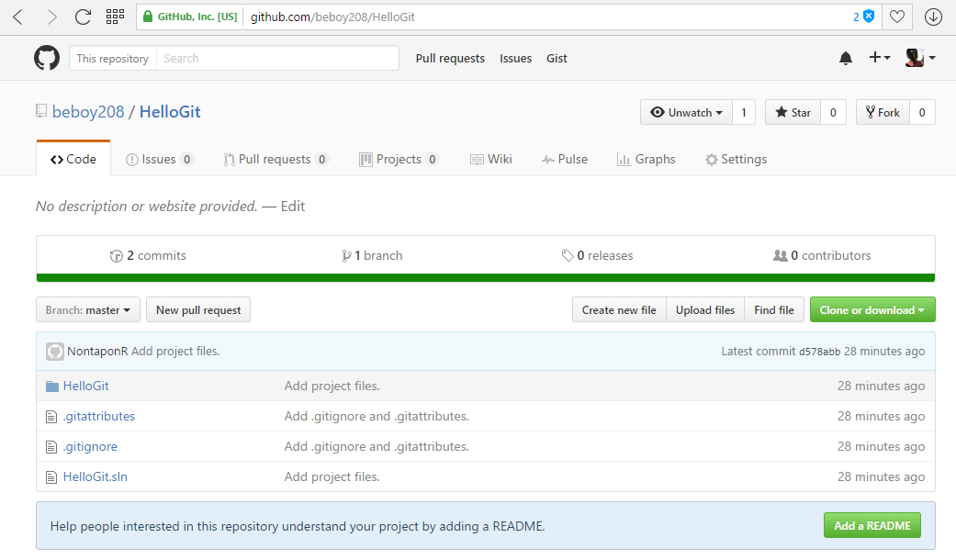Screen dimensions: 956x560
Task: Click the green padlock security icon
Action: (x=147, y=17)
